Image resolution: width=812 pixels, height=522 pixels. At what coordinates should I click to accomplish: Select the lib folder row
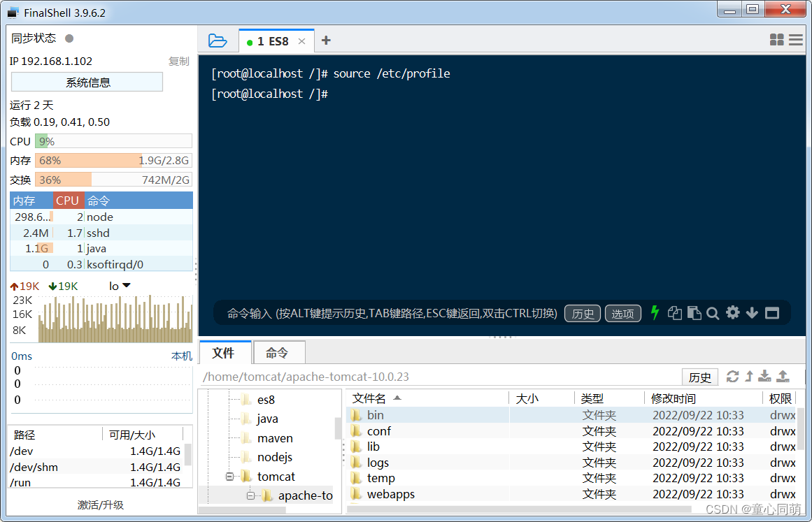[x=571, y=447]
